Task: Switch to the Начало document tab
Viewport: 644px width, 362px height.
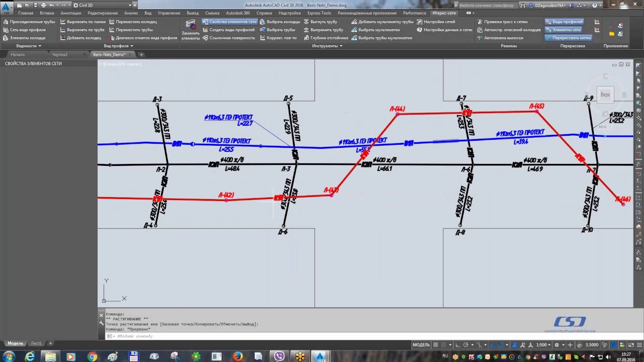Action: [x=18, y=54]
